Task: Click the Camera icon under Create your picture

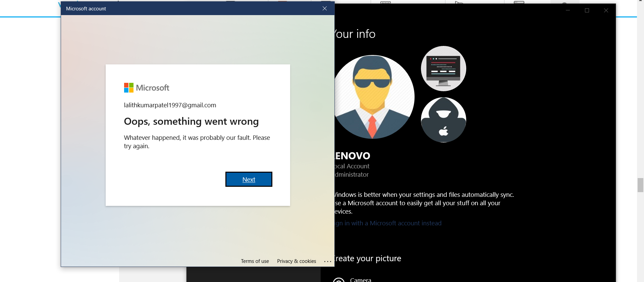Action: point(339,280)
